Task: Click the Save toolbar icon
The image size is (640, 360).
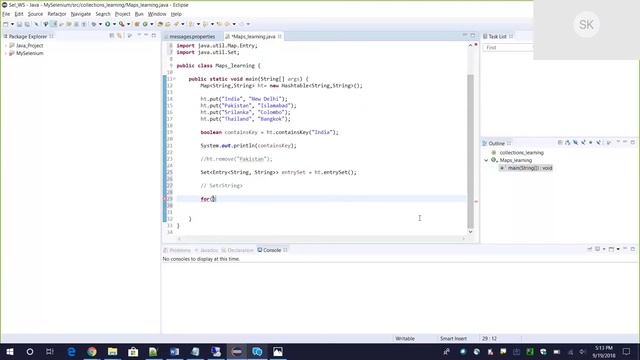Action: coord(19,24)
